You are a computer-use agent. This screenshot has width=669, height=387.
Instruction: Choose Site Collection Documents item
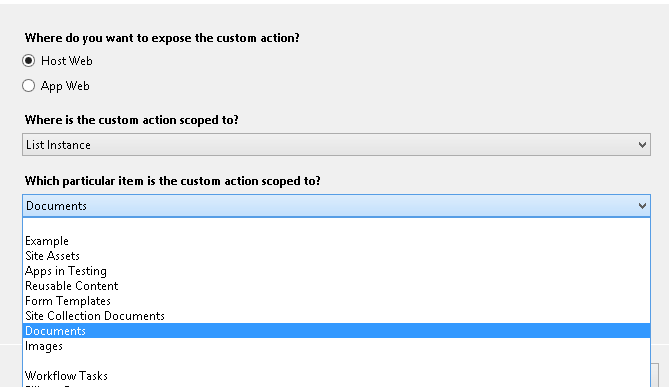(336, 316)
